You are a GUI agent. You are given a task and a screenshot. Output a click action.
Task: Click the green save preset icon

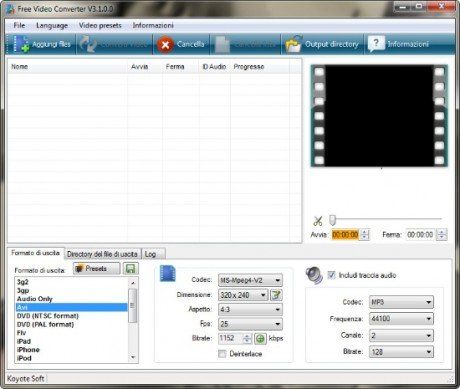131,269
